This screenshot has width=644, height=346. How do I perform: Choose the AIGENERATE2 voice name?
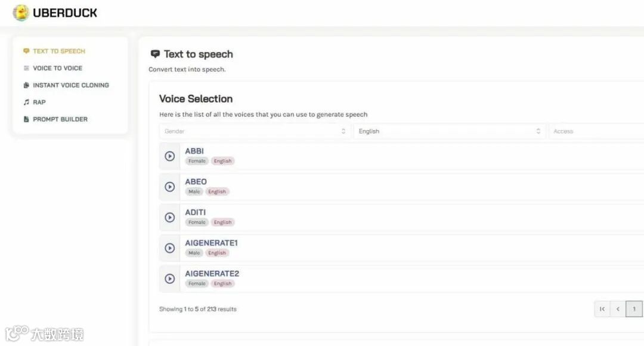point(212,274)
